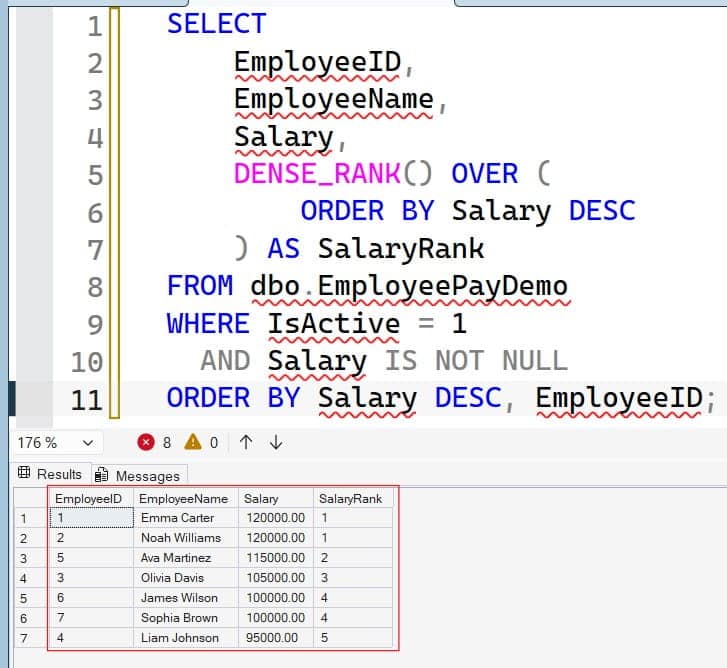
Task: Click the red error count icon
Action: 146,442
